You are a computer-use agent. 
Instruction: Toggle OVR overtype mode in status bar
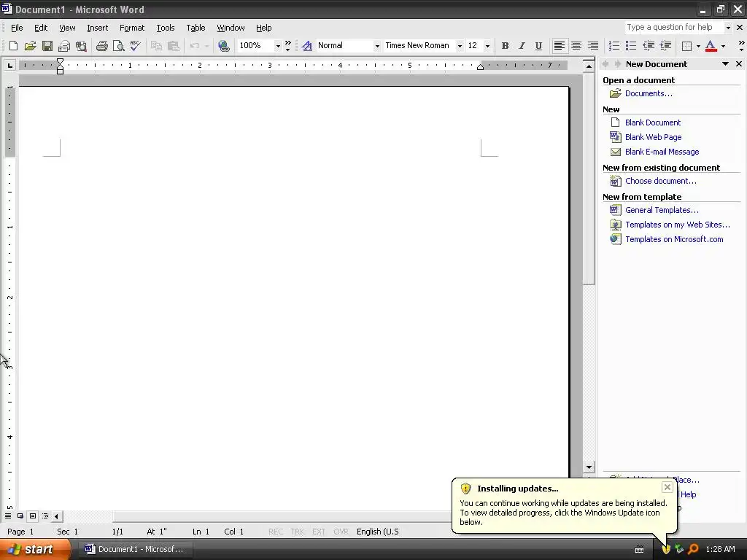(x=341, y=532)
